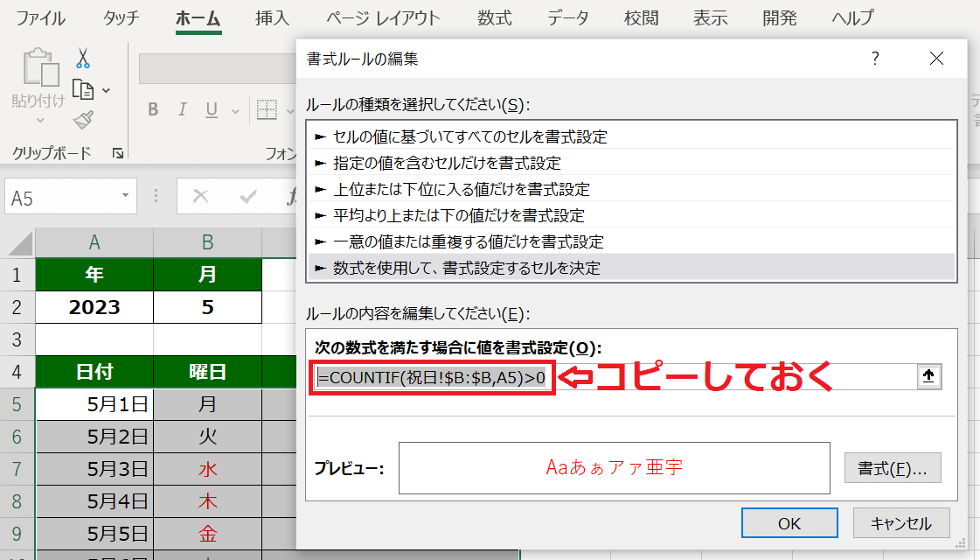Toggle Bold formatting button
Image resolution: width=980 pixels, height=560 pixels.
pyautogui.click(x=153, y=110)
